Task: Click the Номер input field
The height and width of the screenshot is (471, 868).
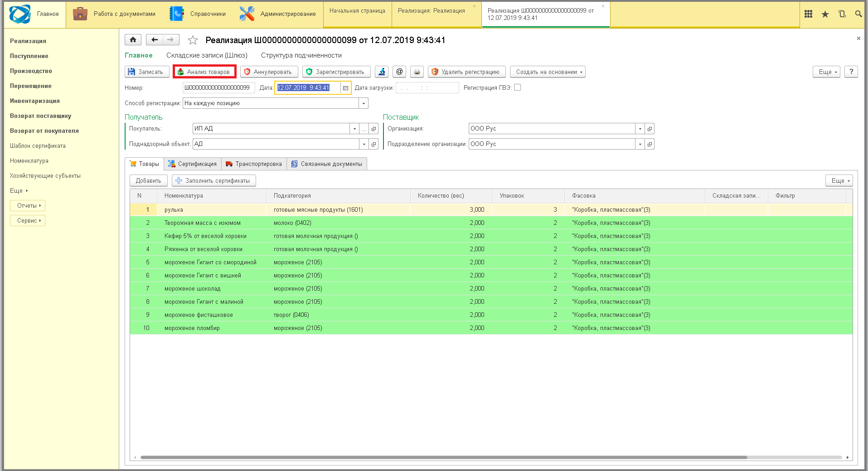Action: pyautogui.click(x=218, y=88)
